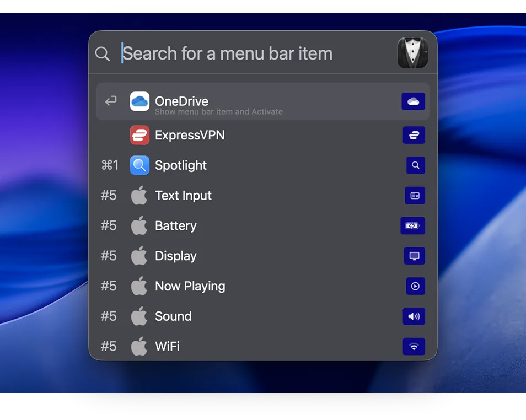Screen dimensions: 526x420
Task: Click the return arrow beside OneDrive
Action: (x=110, y=101)
